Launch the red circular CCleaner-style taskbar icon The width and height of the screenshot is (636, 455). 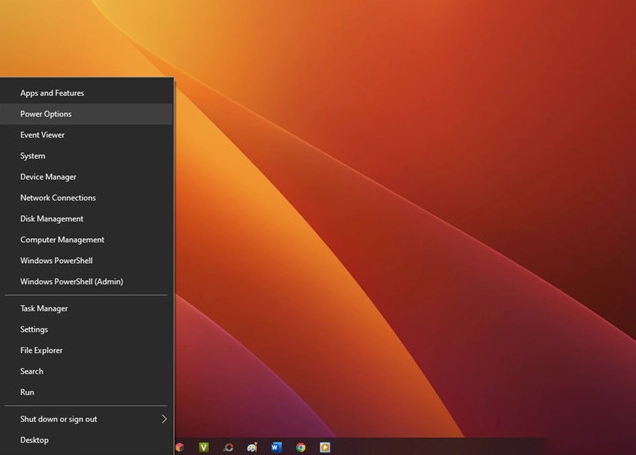coord(228,447)
